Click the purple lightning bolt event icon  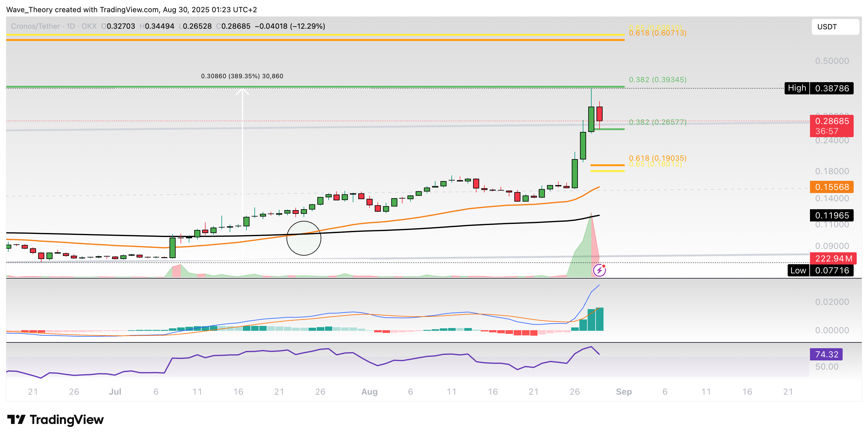coord(599,270)
